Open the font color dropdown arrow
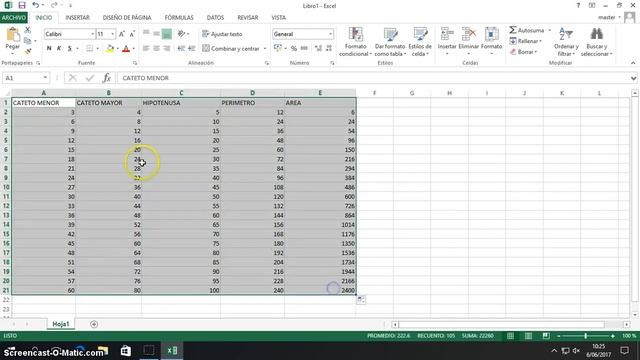640x360 pixels. (133, 49)
